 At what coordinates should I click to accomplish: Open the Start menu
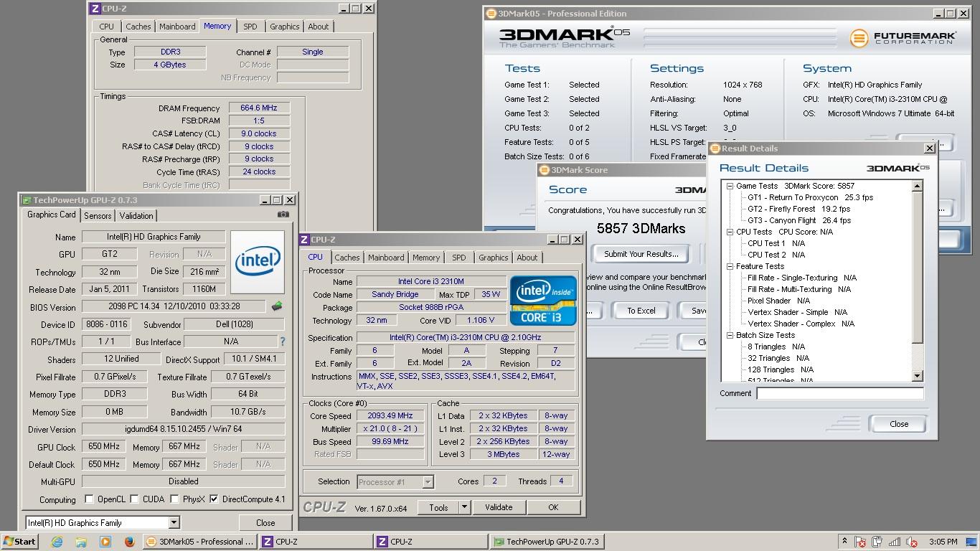coord(19,542)
